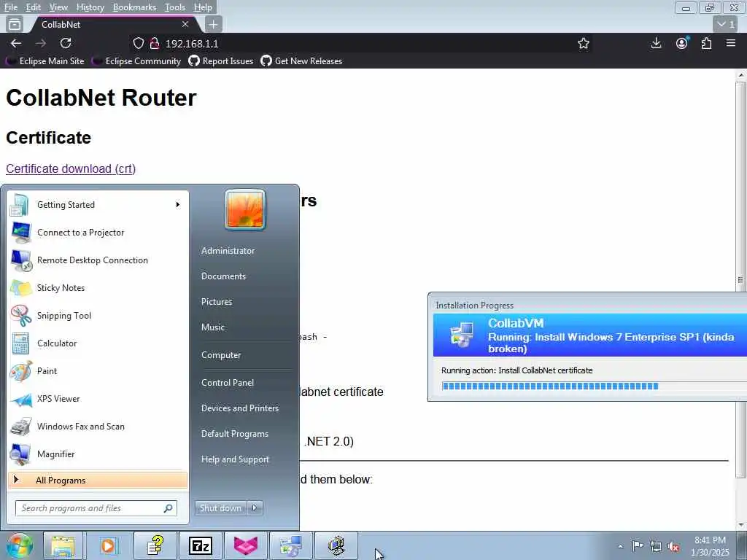Open the hamburger application menu

pyautogui.click(x=731, y=43)
